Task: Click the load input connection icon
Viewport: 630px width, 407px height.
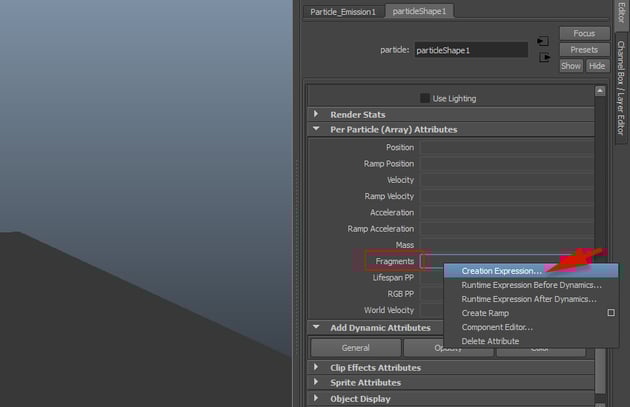Action: (x=542, y=41)
